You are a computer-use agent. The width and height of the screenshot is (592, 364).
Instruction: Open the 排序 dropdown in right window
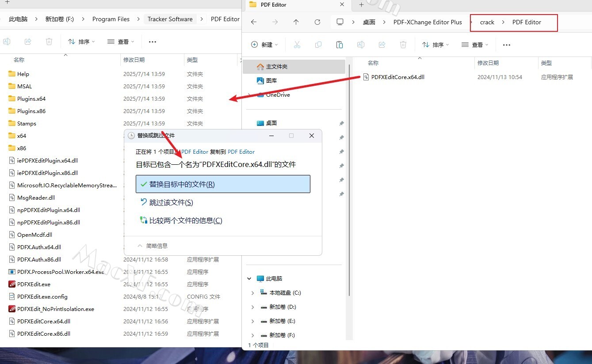[x=435, y=45]
